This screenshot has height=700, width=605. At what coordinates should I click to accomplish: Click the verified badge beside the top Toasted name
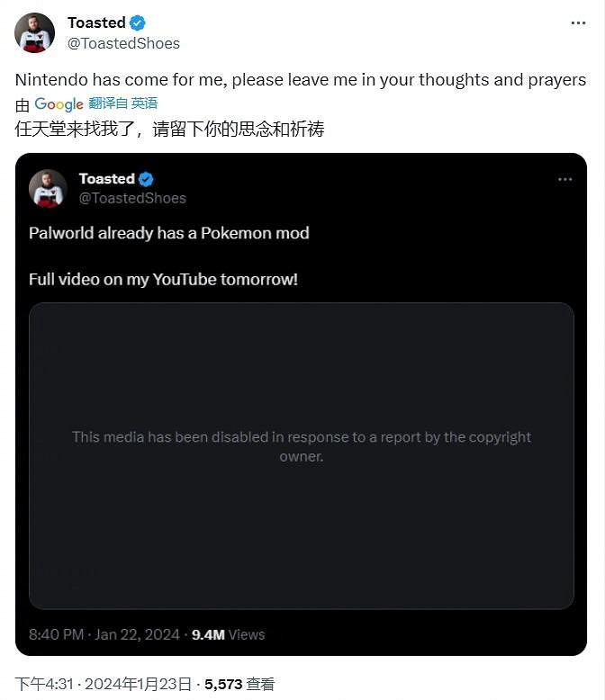137,23
